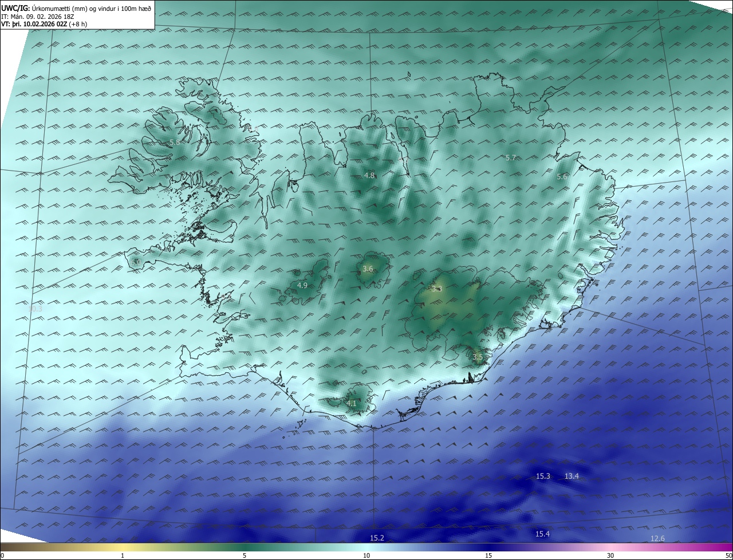
Task: Click the 3.5 value near the southeast coast
Action: [478, 357]
